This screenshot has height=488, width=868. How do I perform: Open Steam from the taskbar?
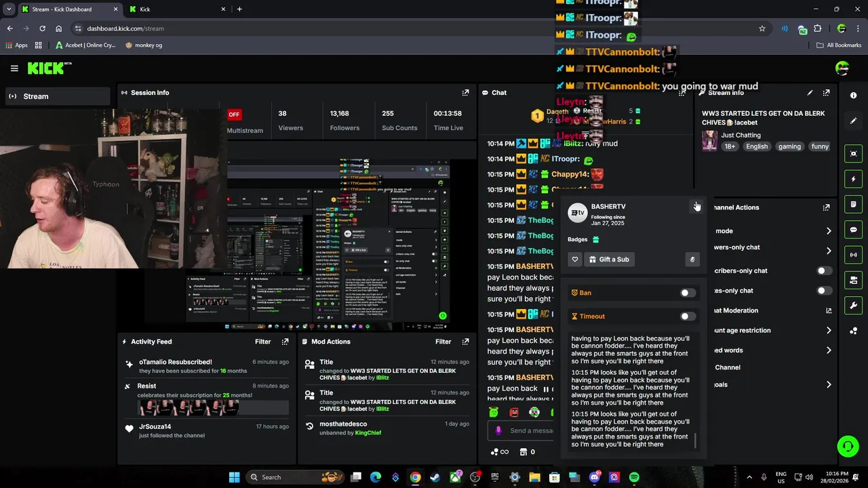(435, 477)
